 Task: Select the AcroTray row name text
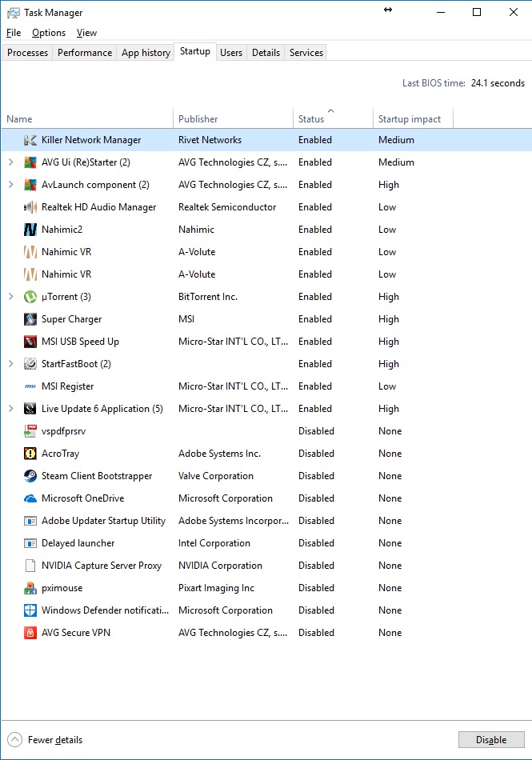[60, 453]
